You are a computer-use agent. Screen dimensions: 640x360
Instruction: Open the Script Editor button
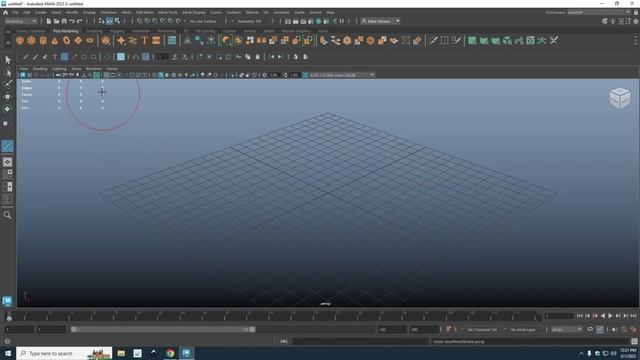click(634, 341)
